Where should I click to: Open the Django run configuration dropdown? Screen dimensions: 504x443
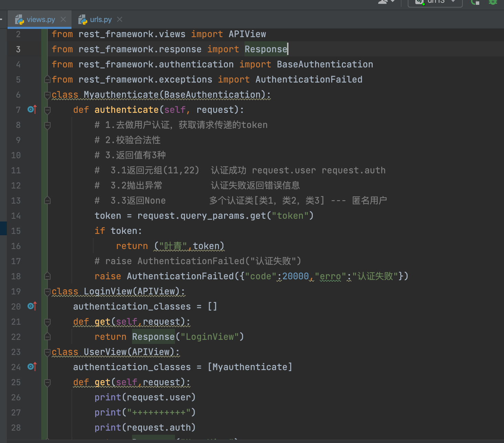[435, 3]
